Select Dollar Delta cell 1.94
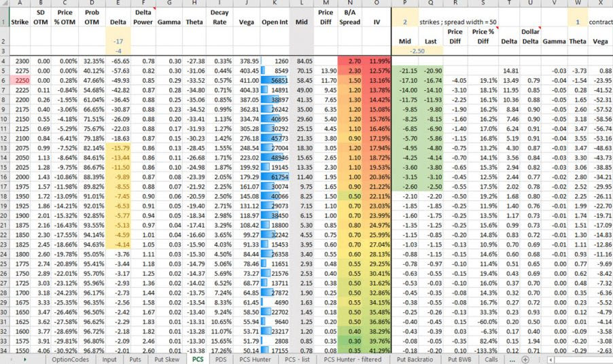Screen dimensions: 613x364 pos(530,342)
